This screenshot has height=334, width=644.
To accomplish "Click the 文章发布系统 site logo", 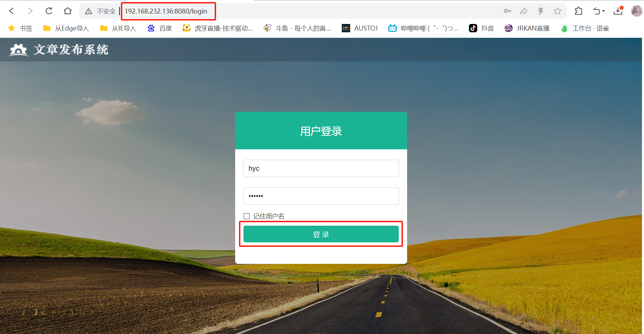I will (58, 50).
